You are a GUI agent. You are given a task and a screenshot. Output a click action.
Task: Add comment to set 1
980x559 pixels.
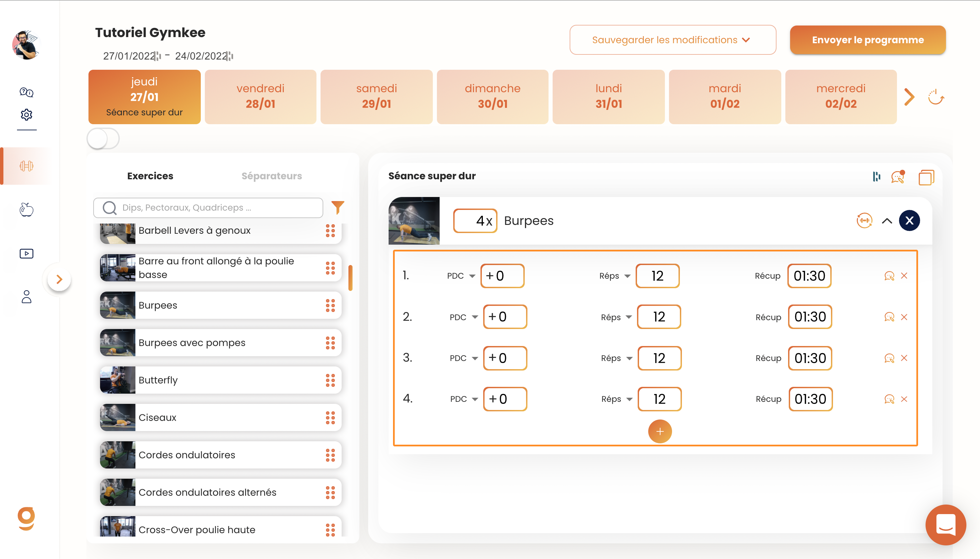click(x=889, y=276)
